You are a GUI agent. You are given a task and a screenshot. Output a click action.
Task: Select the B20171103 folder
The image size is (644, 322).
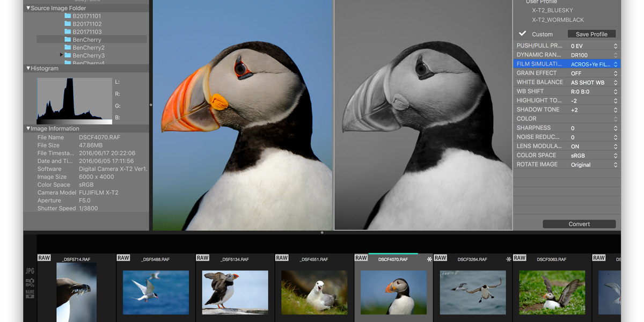87,32
